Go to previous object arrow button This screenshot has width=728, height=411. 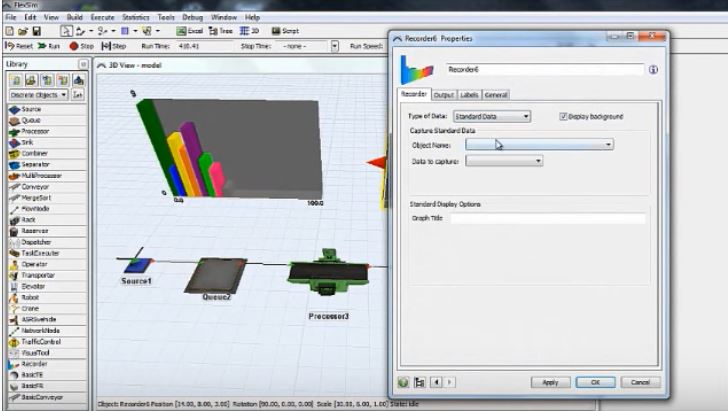click(x=436, y=382)
